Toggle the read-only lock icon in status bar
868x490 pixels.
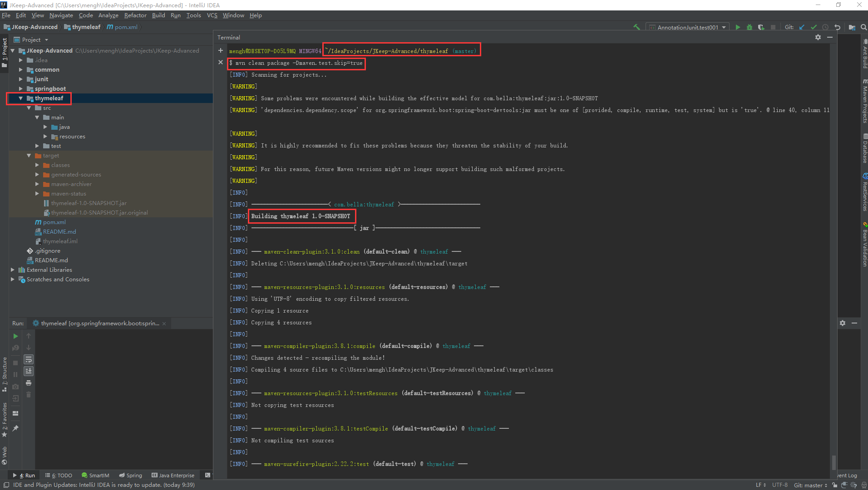click(x=835, y=485)
